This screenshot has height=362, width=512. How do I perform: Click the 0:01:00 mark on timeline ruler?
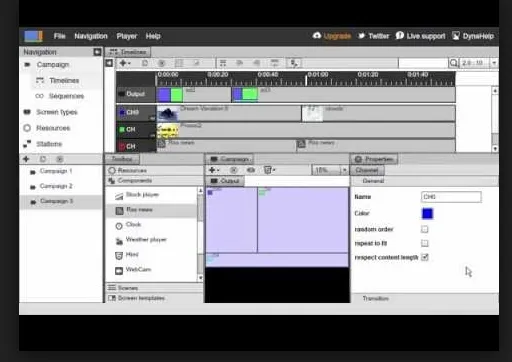click(x=317, y=74)
